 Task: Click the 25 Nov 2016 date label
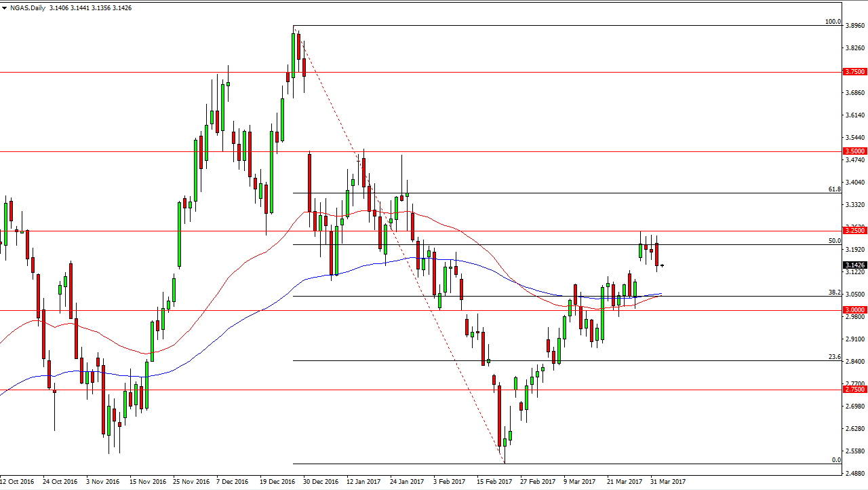tap(191, 482)
